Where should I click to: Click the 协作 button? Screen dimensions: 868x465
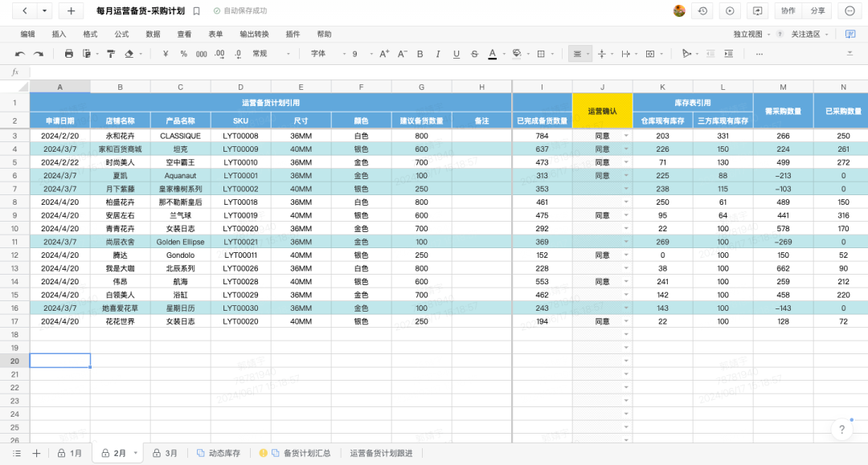point(788,11)
